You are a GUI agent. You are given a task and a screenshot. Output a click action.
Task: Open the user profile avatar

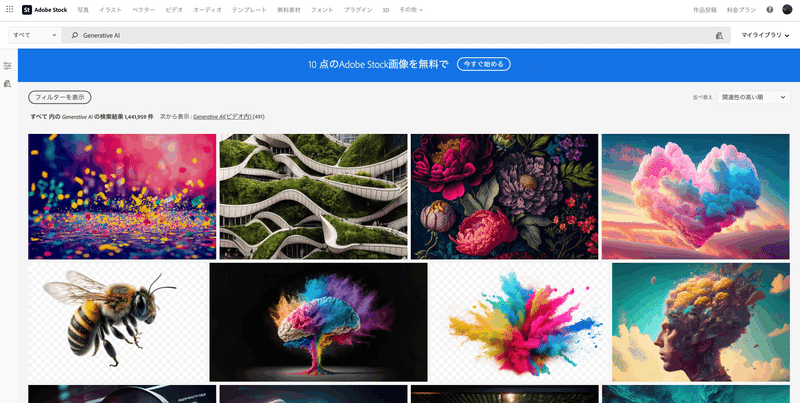point(787,10)
